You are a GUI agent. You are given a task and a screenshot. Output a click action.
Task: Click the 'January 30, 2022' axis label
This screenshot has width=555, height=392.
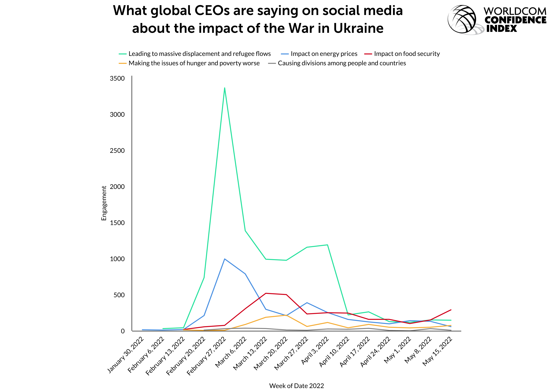(126, 355)
